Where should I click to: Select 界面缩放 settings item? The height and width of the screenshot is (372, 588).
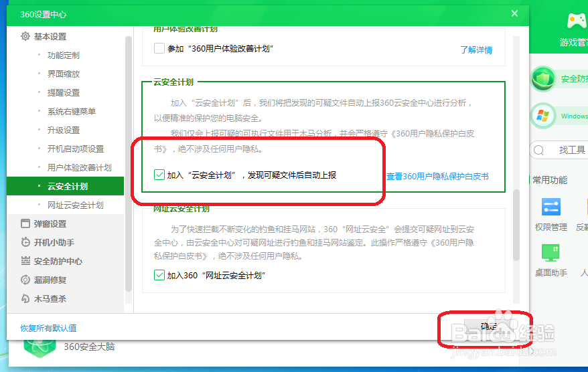[x=64, y=74]
